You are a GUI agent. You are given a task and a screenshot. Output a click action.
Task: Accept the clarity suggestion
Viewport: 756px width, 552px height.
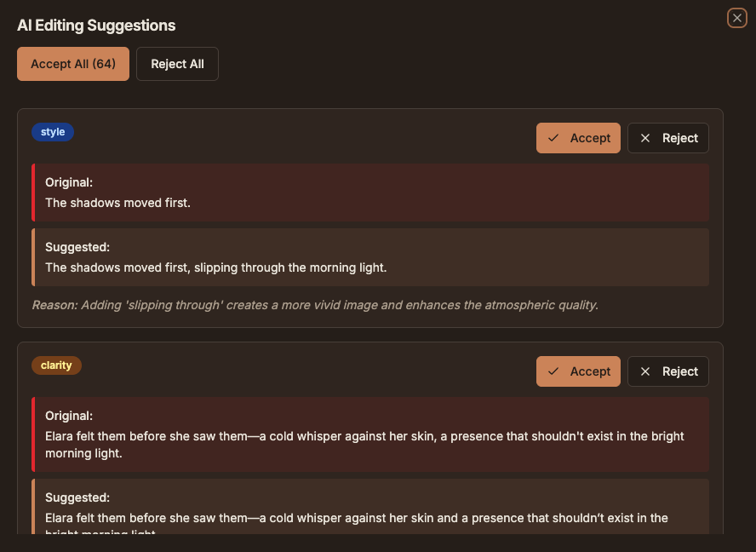pyautogui.click(x=578, y=371)
